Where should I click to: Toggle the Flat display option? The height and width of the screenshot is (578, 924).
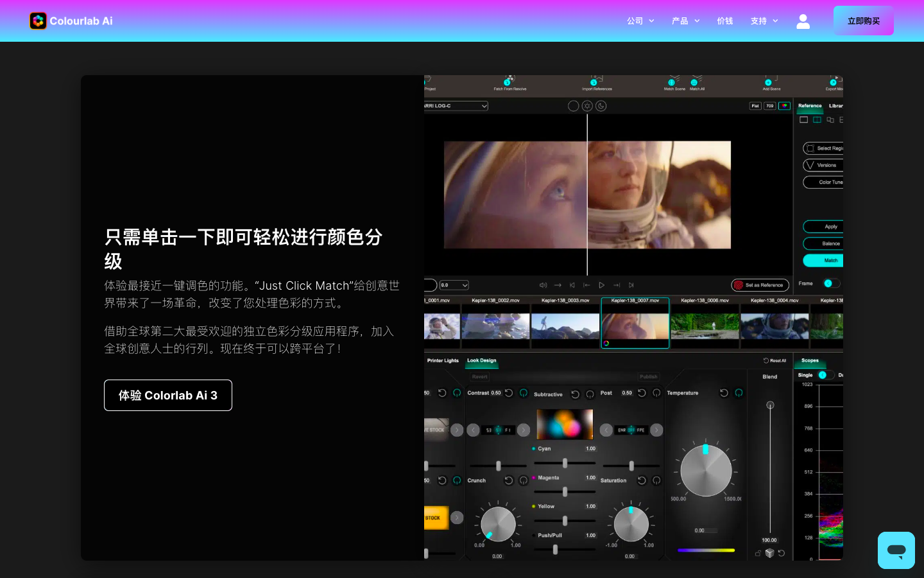tap(755, 106)
